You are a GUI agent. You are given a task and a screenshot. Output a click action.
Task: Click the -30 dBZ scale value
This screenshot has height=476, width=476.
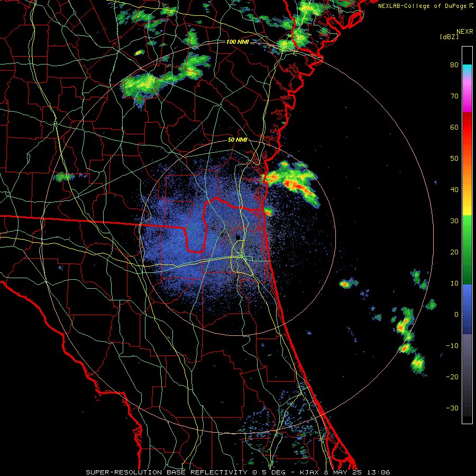click(452, 408)
